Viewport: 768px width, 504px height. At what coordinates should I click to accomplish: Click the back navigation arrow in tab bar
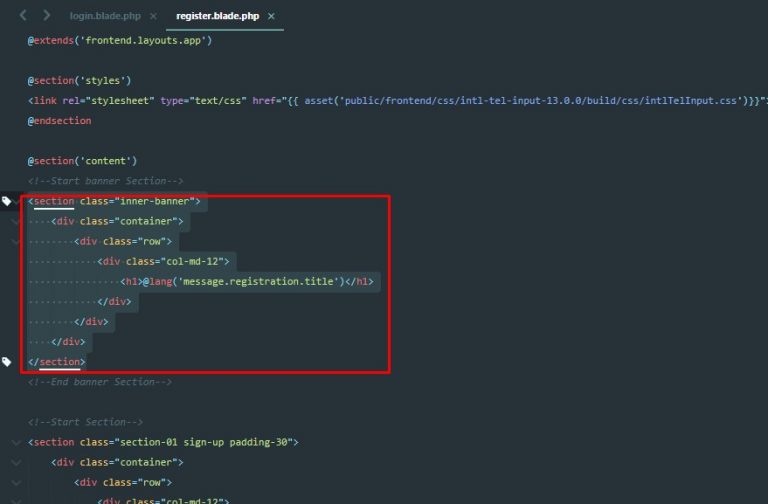point(24,16)
